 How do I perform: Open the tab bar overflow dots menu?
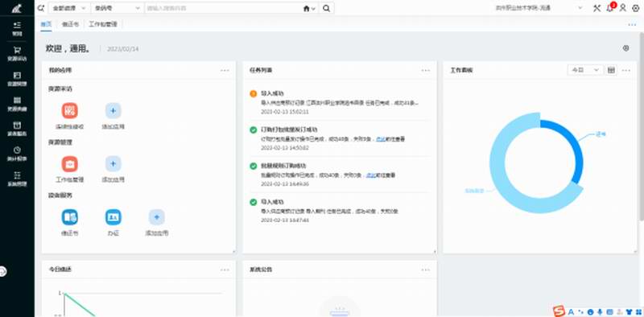click(x=632, y=25)
